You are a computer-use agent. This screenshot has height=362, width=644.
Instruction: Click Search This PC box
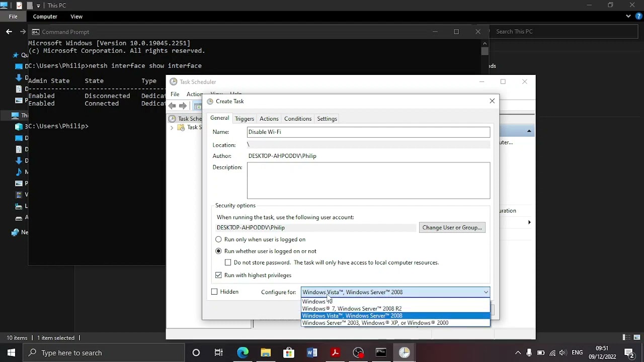(x=563, y=31)
